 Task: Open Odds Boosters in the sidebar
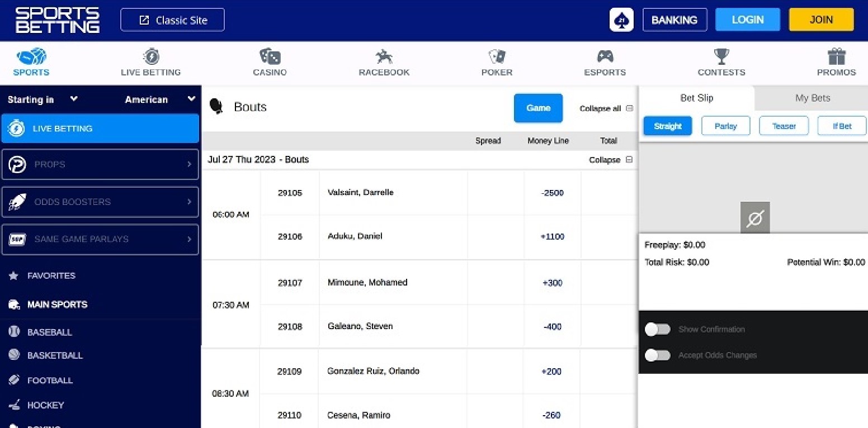pyautogui.click(x=100, y=202)
